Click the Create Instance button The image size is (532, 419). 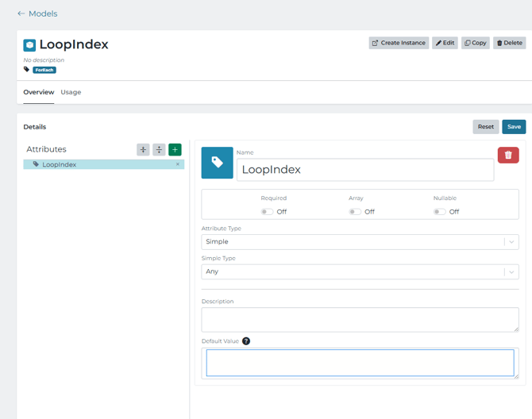pyautogui.click(x=399, y=43)
